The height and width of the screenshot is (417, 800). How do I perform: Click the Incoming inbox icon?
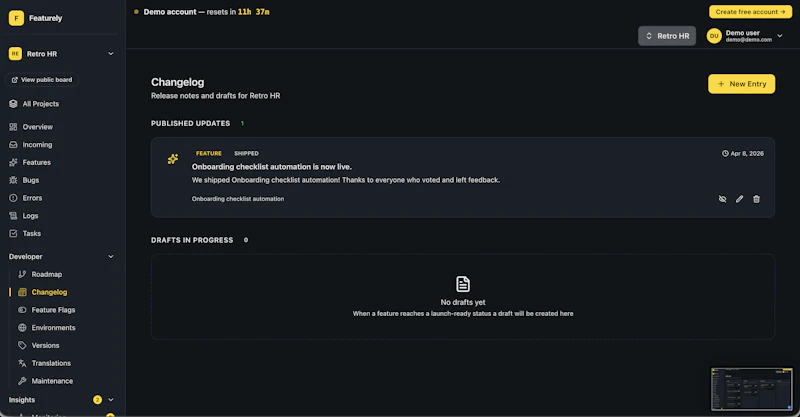click(13, 144)
